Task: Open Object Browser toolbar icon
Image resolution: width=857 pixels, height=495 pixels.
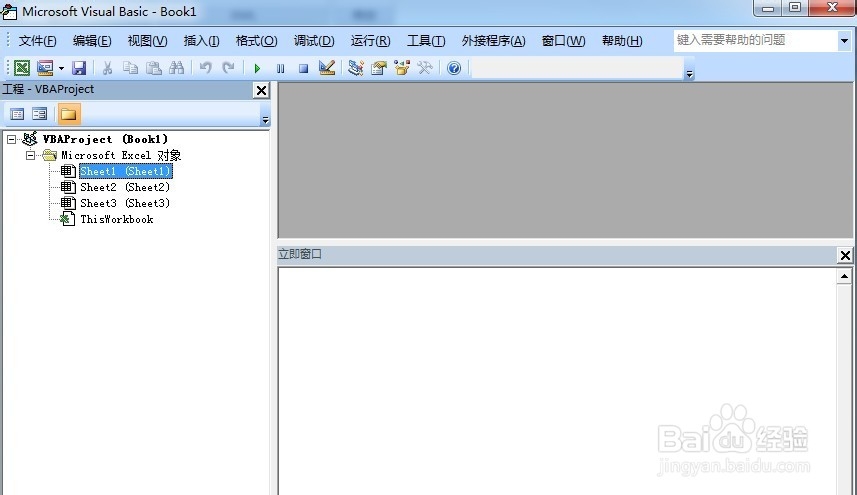Action: pos(402,68)
